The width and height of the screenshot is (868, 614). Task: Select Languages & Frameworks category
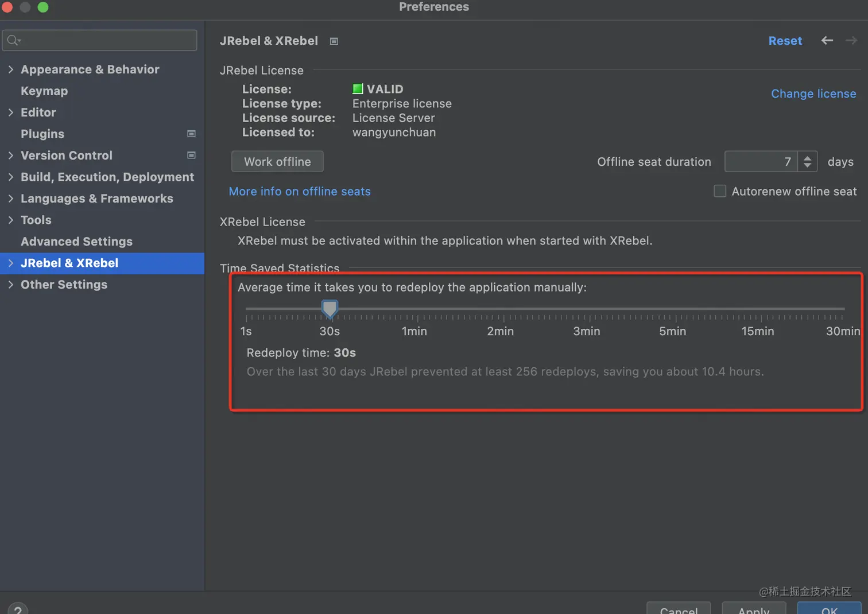click(97, 198)
